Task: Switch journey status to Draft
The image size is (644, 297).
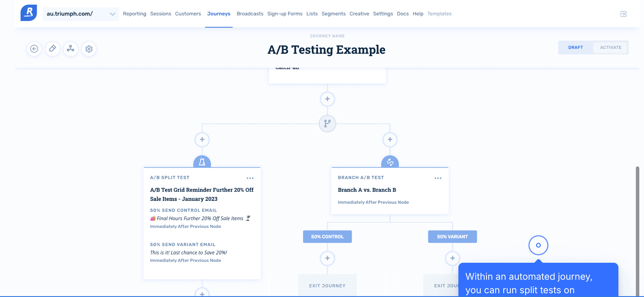Action: point(576,47)
